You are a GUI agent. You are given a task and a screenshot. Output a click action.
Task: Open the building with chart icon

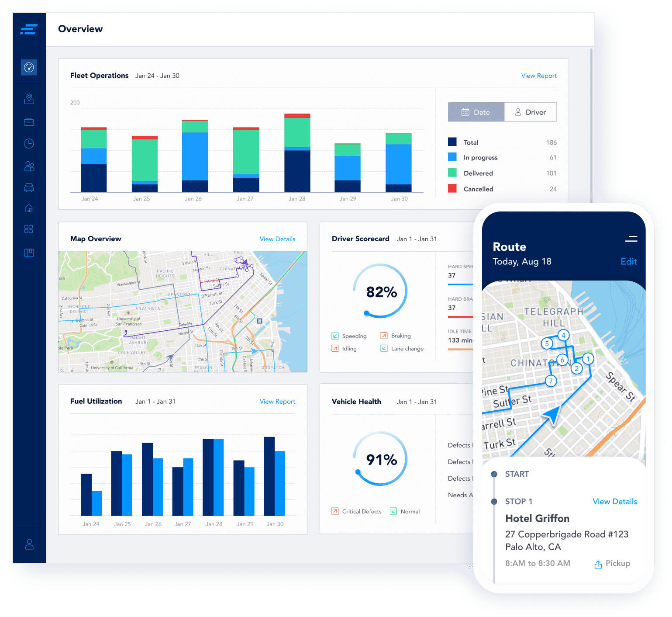pos(29,208)
